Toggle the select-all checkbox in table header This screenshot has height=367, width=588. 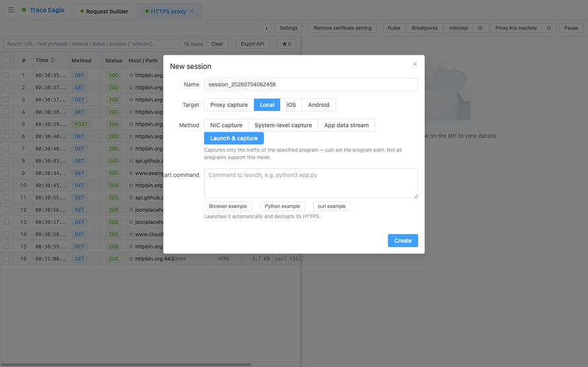click(x=7, y=60)
